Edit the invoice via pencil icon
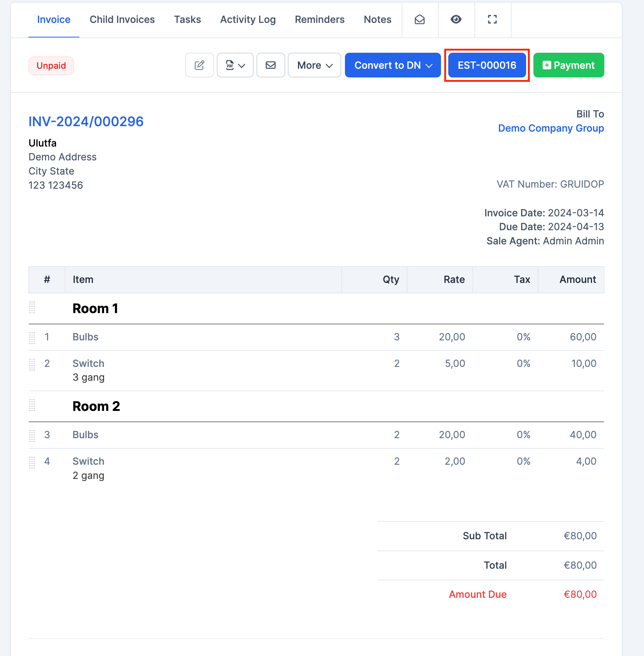The image size is (644, 656). pyautogui.click(x=199, y=65)
